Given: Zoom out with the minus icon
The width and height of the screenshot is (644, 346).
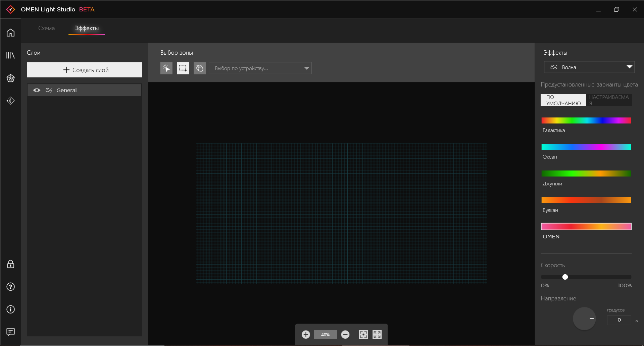Looking at the screenshot, I should pyautogui.click(x=345, y=335).
